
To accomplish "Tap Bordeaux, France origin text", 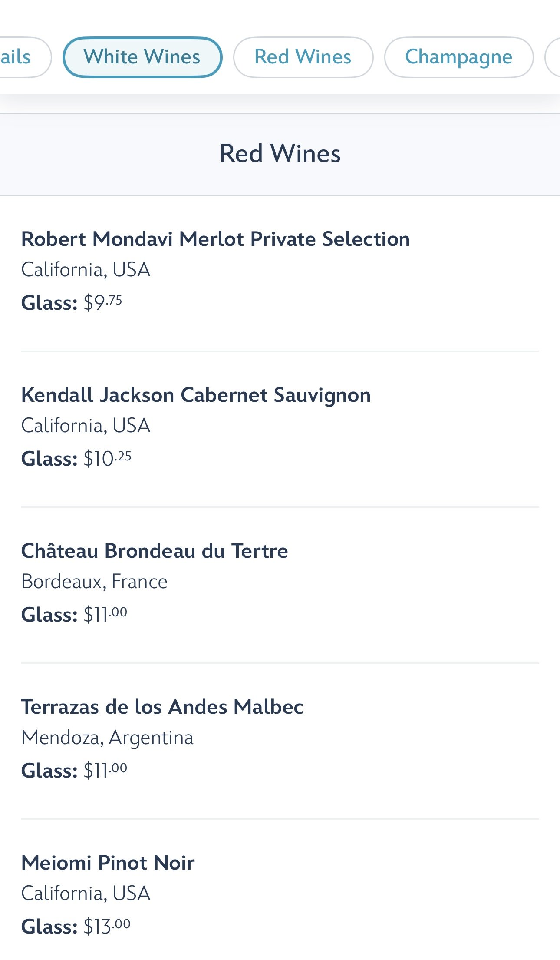I will coord(94,582).
